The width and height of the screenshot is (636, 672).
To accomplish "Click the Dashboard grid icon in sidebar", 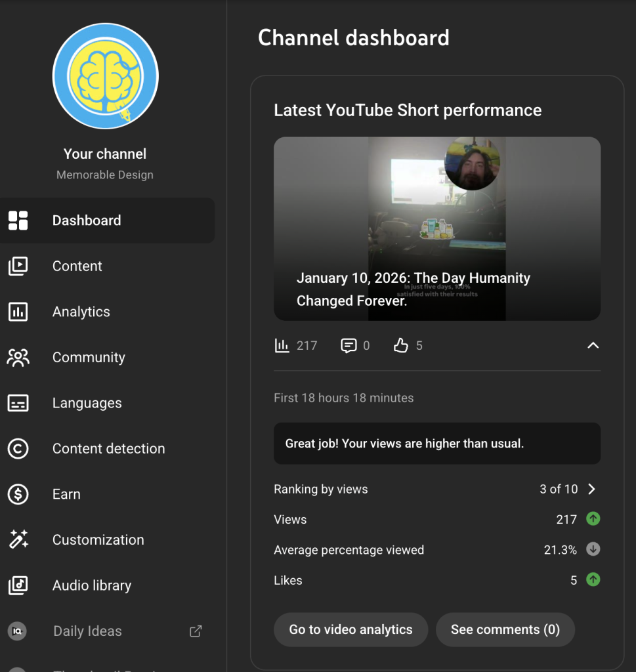I will 18,220.
